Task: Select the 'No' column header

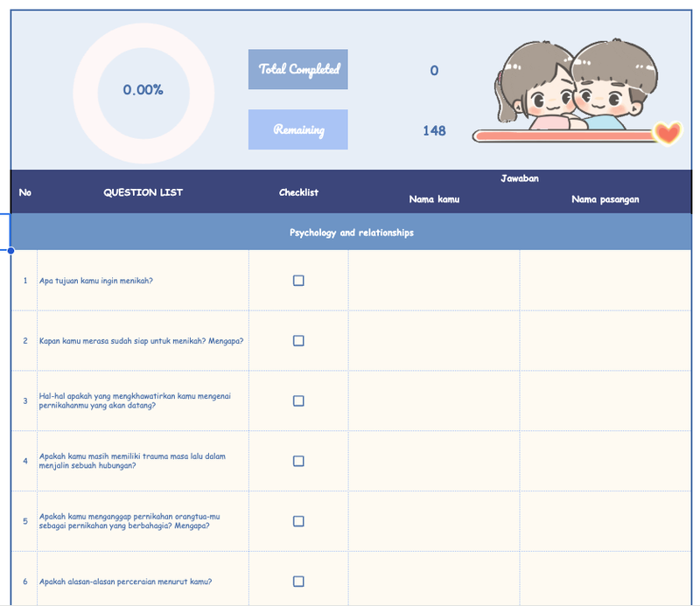Action: (x=25, y=192)
